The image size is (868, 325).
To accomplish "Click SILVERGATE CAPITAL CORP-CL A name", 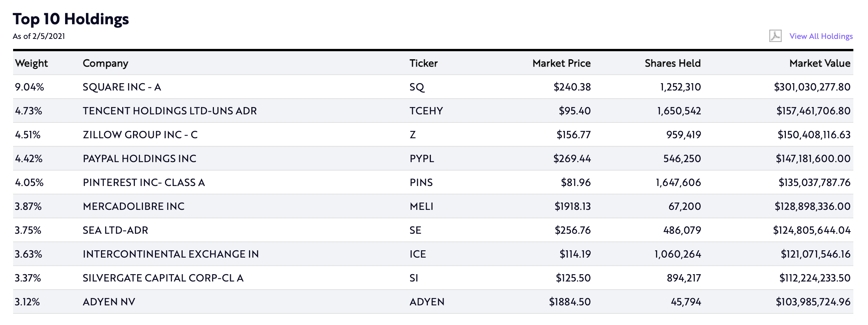I will point(163,278).
